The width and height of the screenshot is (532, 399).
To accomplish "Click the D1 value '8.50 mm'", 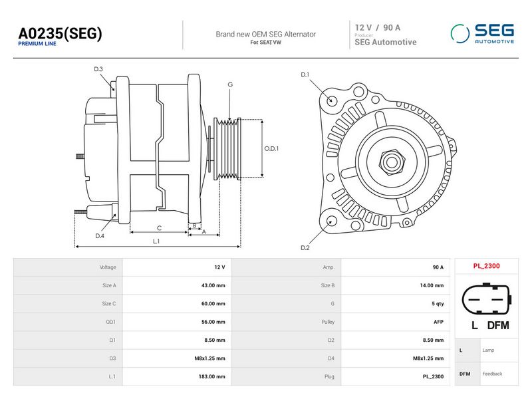I will [x=214, y=340].
